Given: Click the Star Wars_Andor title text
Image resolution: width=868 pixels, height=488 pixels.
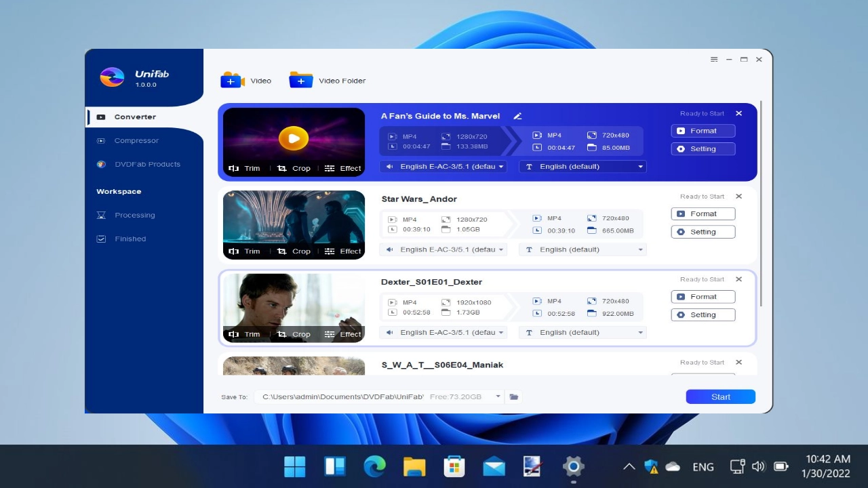Looking at the screenshot, I should pyautogui.click(x=419, y=199).
